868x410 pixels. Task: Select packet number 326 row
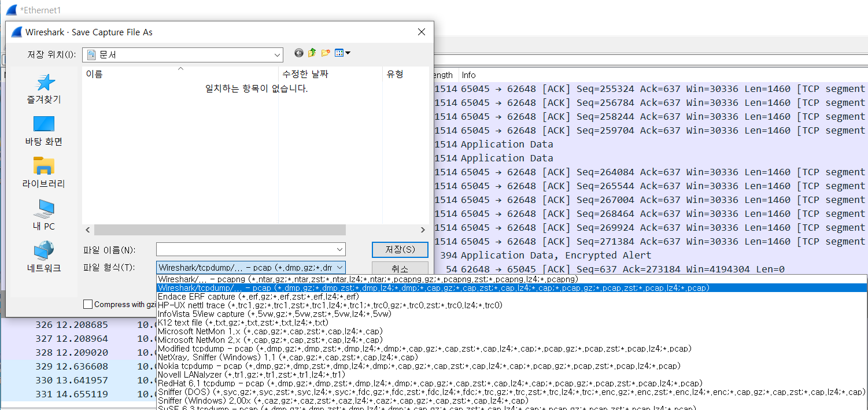(79, 325)
